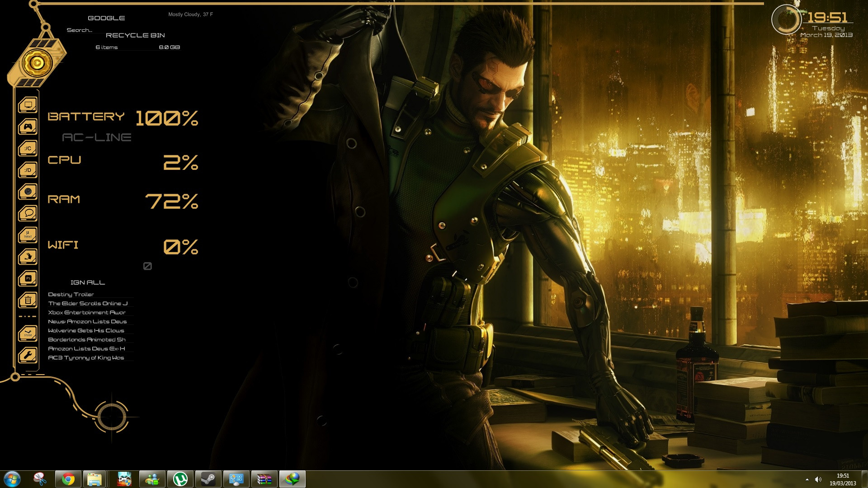Switch to uTorrent in the taskbar
This screenshot has width=868, height=488.
[180, 479]
